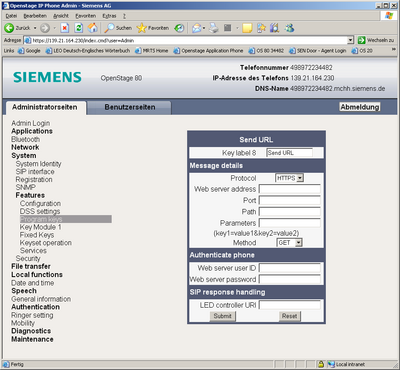The width and height of the screenshot is (400, 370).
Task: Click the toolbar icon with star and page
Action: pos(261,28)
